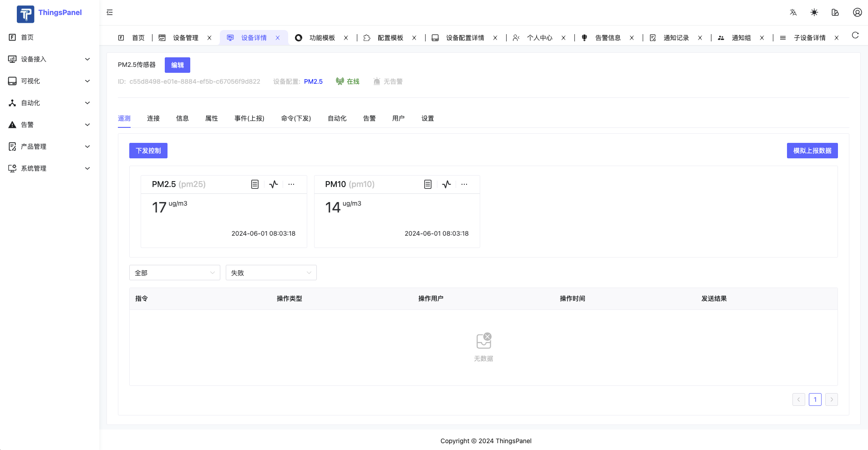Switch to 设备管理 page tab
Image resolution: width=868 pixels, height=450 pixels.
185,38
